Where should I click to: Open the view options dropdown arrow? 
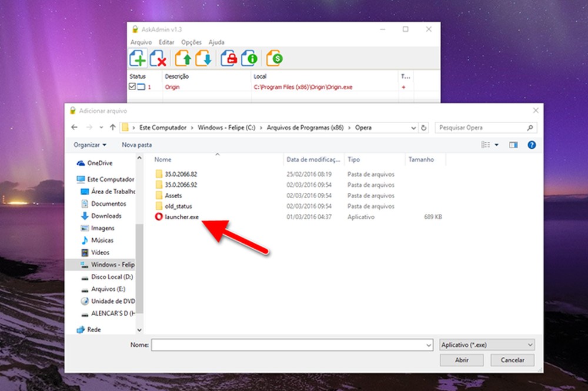click(497, 145)
